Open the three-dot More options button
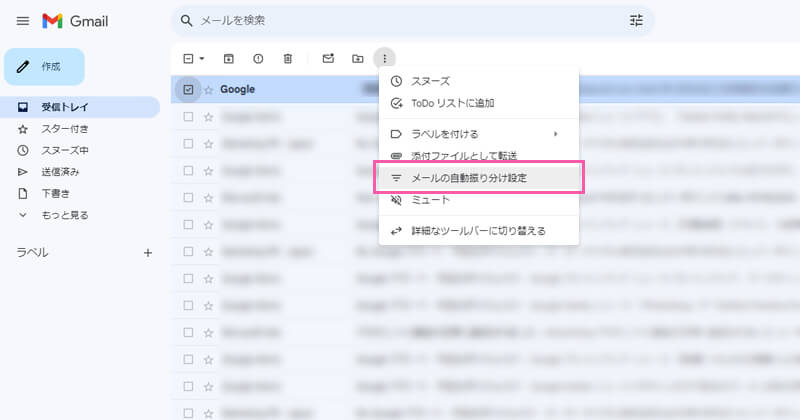800x420 pixels. pyautogui.click(x=386, y=59)
